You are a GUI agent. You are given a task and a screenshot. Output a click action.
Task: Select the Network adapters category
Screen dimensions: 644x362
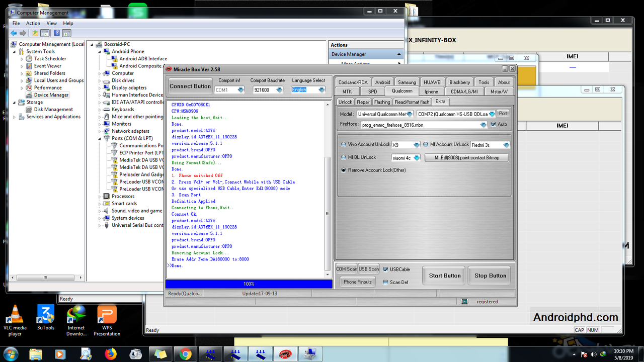pyautogui.click(x=130, y=131)
